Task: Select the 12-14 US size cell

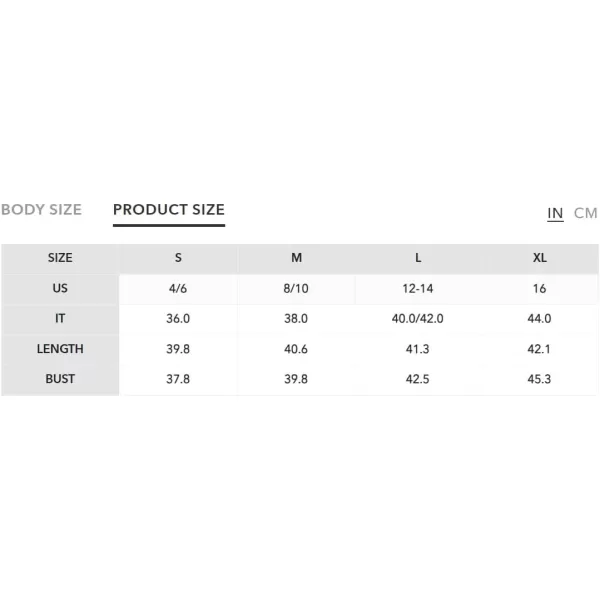Action: tap(418, 289)
